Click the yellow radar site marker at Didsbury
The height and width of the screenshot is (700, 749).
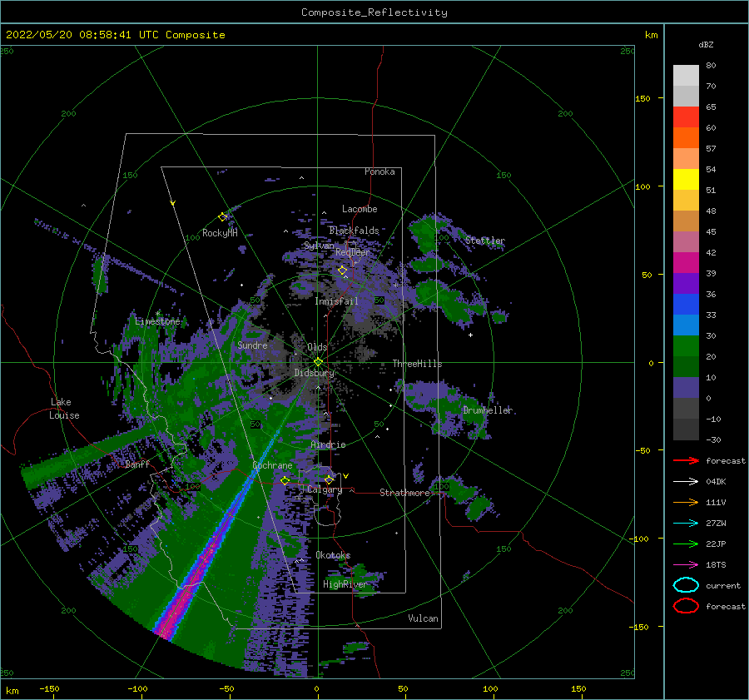click(318, 362)
